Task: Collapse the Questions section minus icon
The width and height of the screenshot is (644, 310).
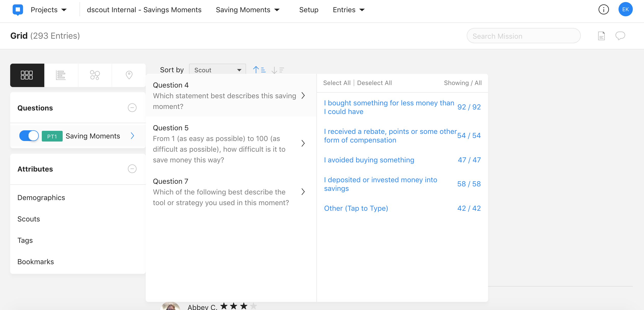Action: (132, 108)
